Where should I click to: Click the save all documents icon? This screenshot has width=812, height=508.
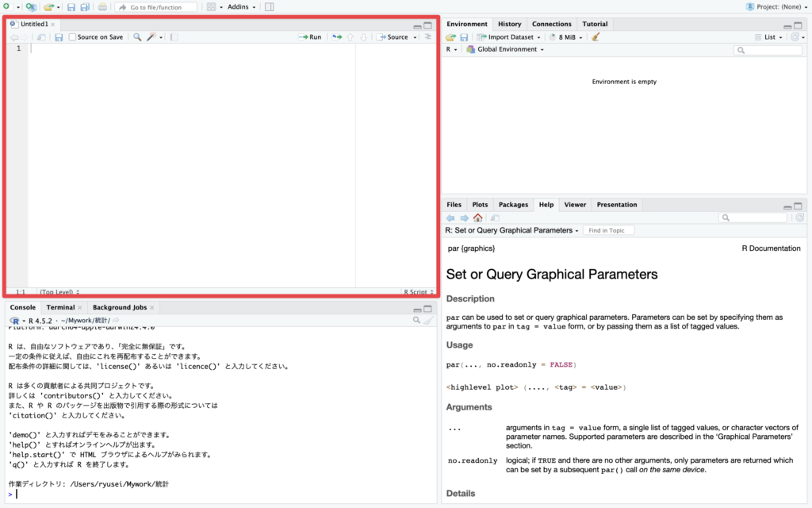(85, 7)
